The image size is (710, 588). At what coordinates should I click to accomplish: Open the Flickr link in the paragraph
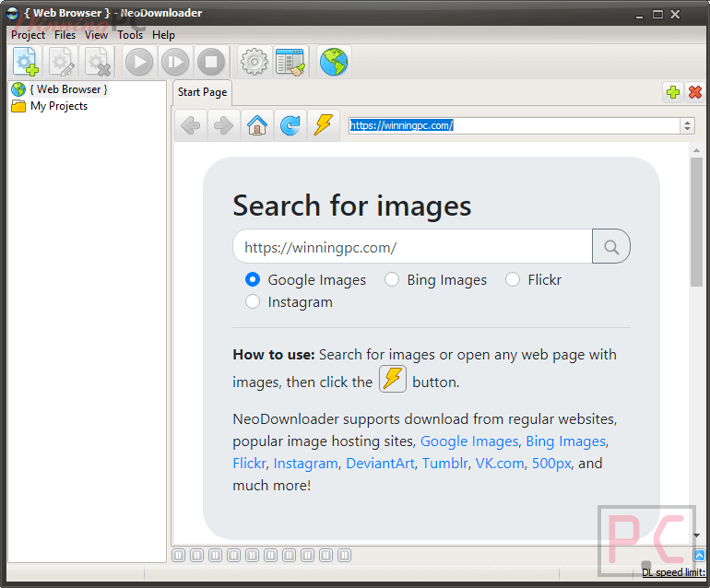(249, 463)
